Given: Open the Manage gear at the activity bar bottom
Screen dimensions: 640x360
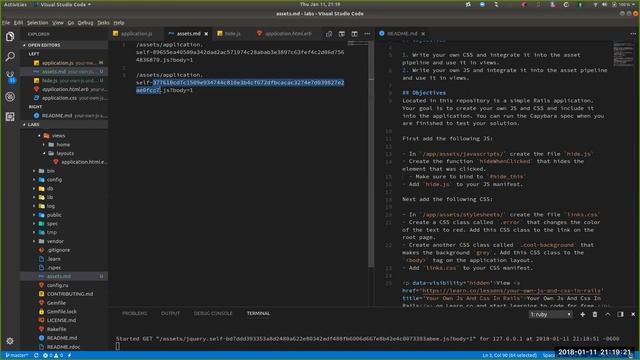Looking at the screenshot, I should (10, 340).
